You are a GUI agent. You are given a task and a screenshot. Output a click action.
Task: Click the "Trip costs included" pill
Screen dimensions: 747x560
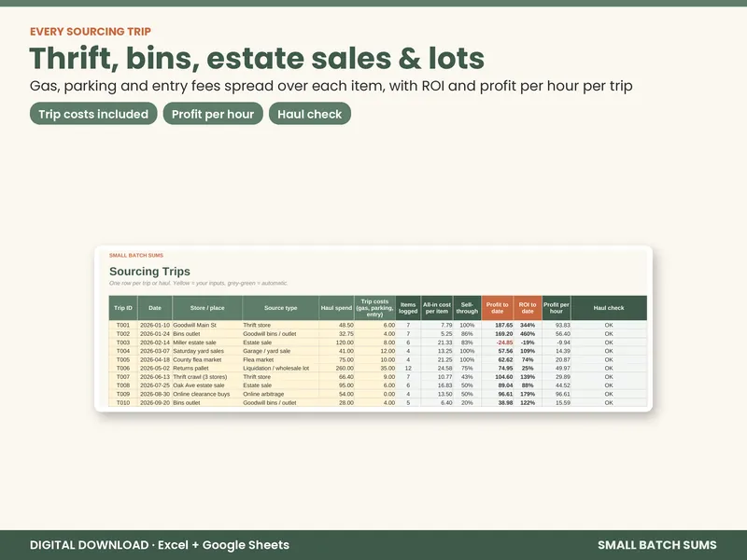tap(93, 114)
